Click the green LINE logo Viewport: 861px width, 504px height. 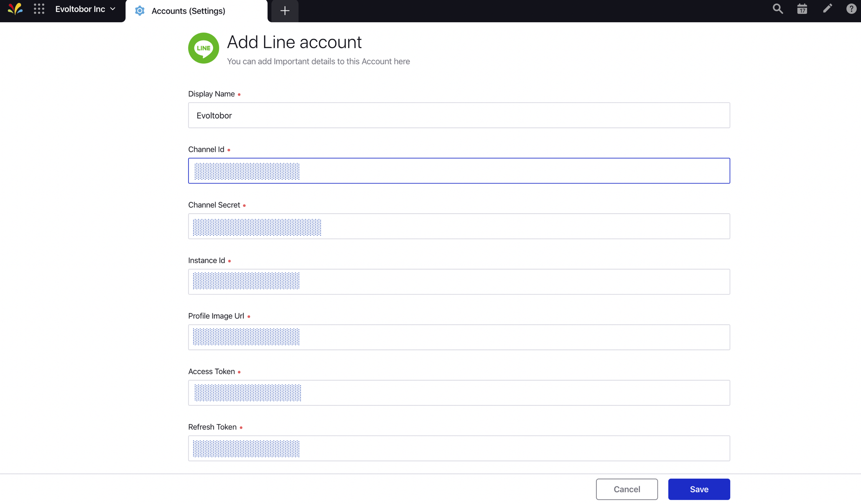pos(204,48)
